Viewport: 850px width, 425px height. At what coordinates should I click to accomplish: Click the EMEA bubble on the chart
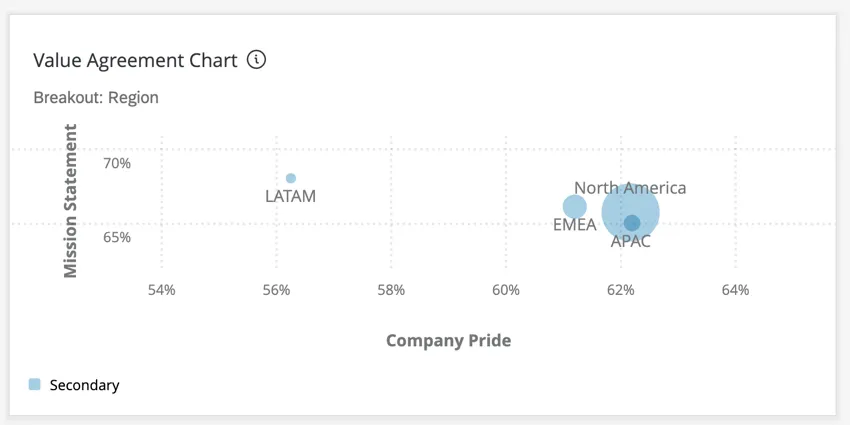point(574,207)
